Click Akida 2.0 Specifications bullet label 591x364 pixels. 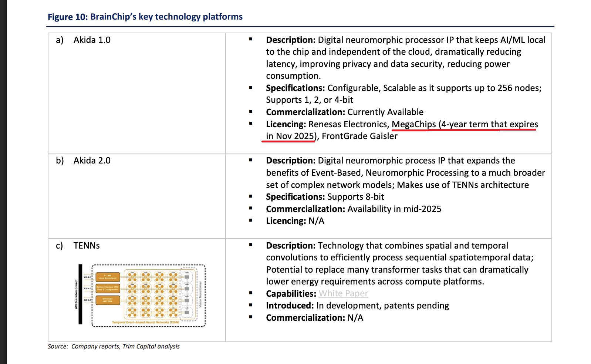coord(295,197)
